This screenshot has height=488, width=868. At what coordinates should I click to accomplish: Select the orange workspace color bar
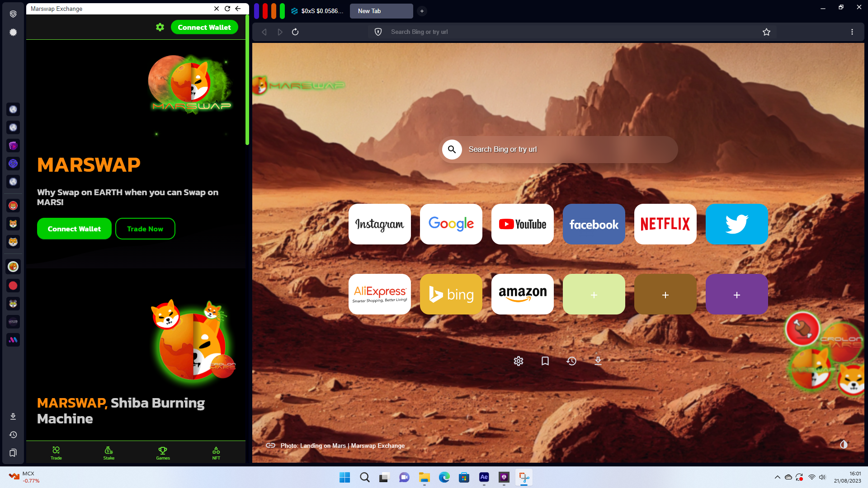(274, 11)
